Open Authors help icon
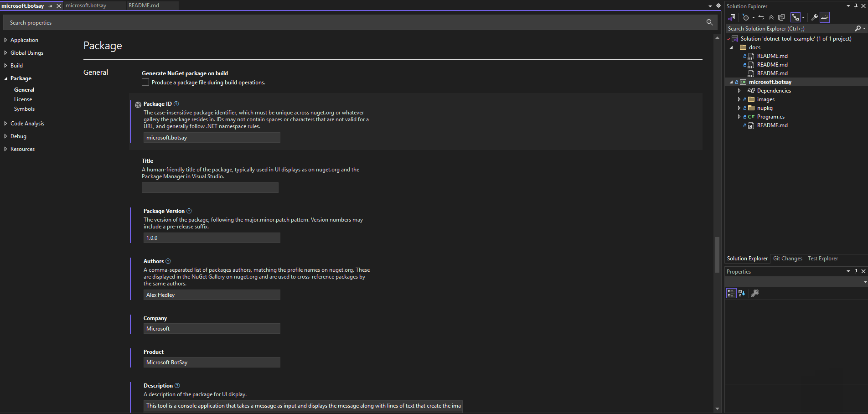The height and width of the screenshot is (414, 868). (168, 261)
